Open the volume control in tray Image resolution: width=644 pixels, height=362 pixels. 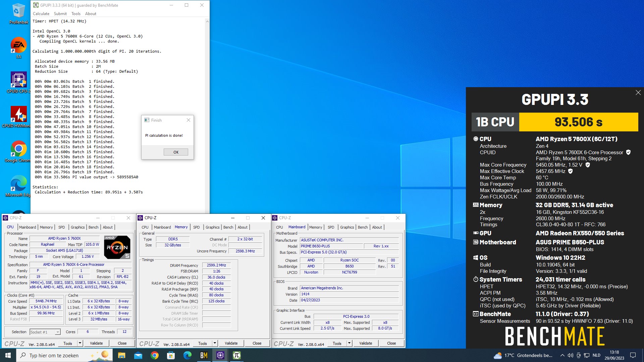[x=570, y=355]
